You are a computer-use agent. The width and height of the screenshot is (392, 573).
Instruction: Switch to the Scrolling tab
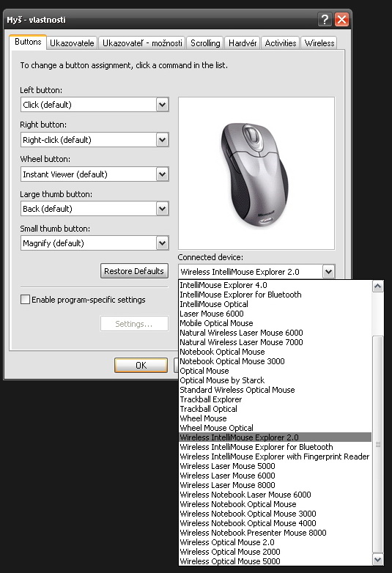pos(205,43)
